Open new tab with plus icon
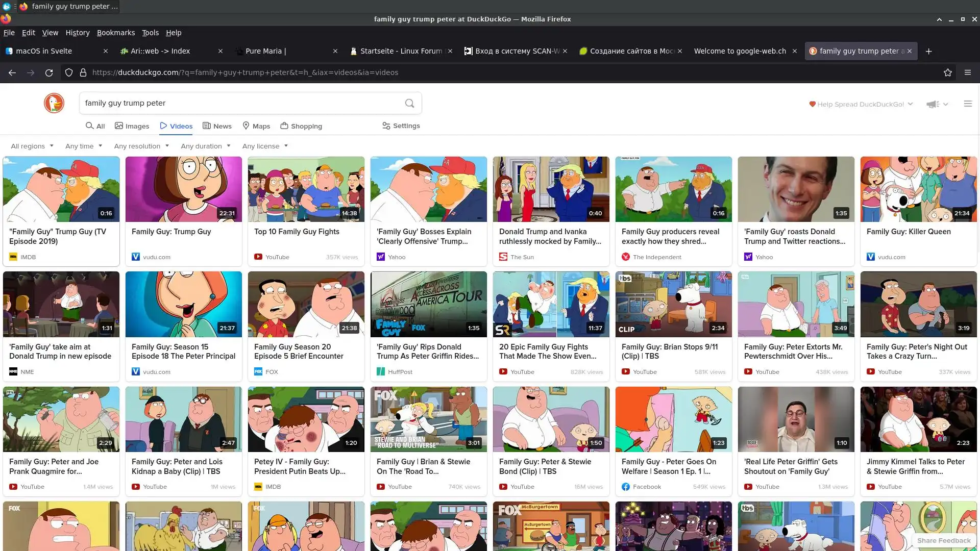The width and height of the screenshot is (980, 551). pyautogui.click(x=928, y=51)
